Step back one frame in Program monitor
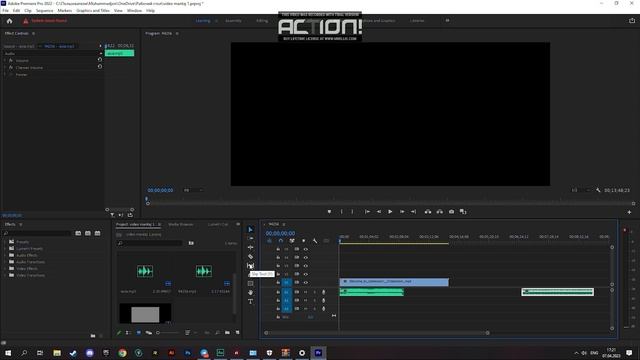 pyautogui.click(x=379, y=211)
